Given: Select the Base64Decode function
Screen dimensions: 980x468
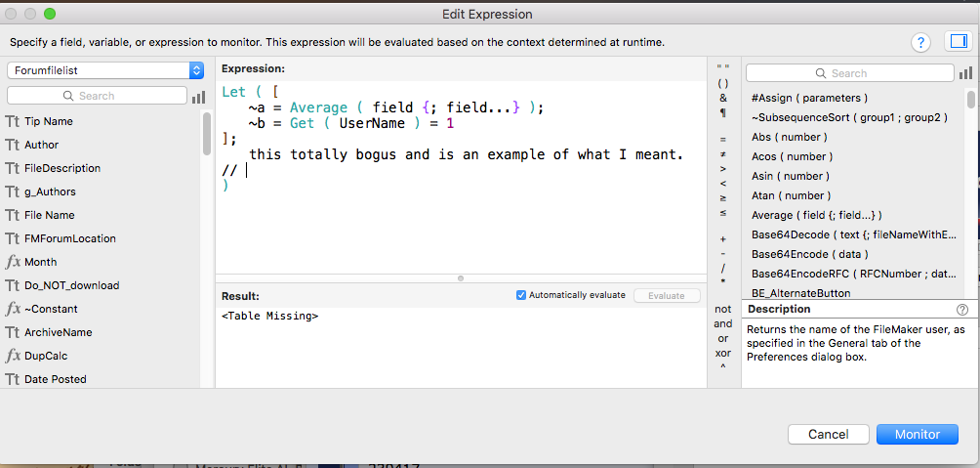Looking at the screenshot, I should click(x=854, y=234).
